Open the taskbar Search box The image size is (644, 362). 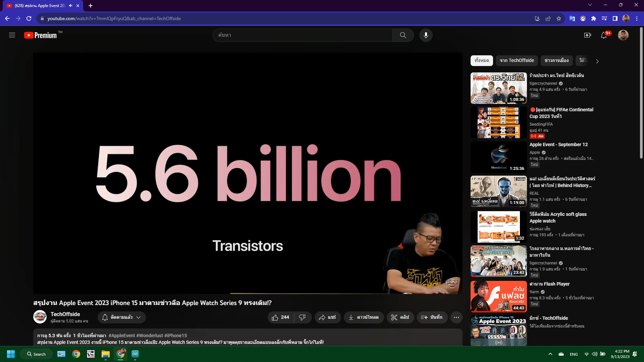36,354
